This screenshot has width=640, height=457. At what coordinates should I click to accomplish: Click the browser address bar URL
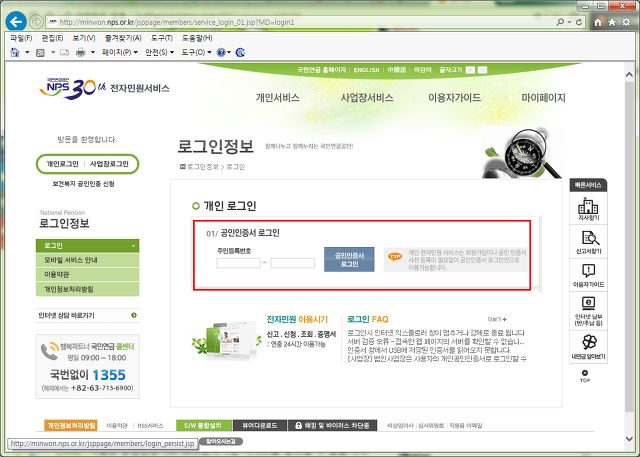177,22
